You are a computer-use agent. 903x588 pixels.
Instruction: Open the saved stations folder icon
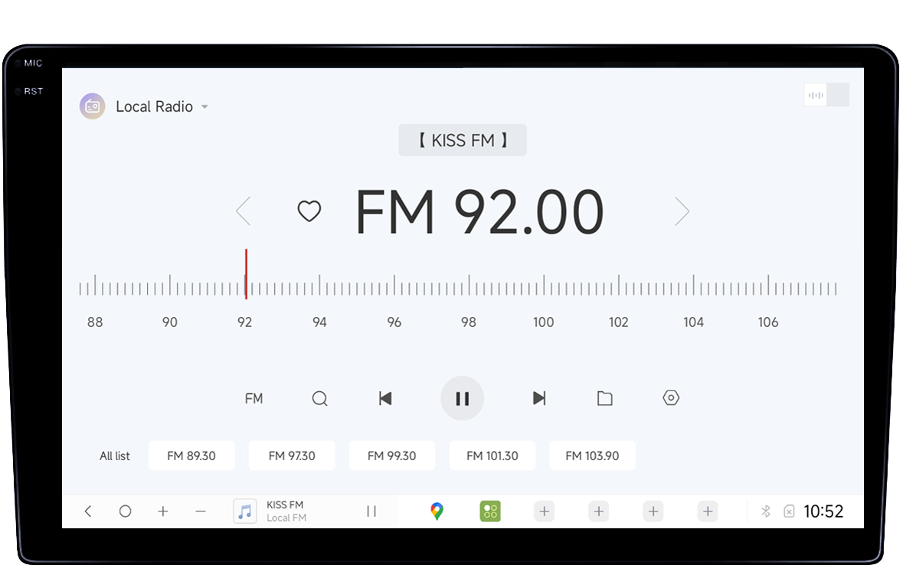605,399
